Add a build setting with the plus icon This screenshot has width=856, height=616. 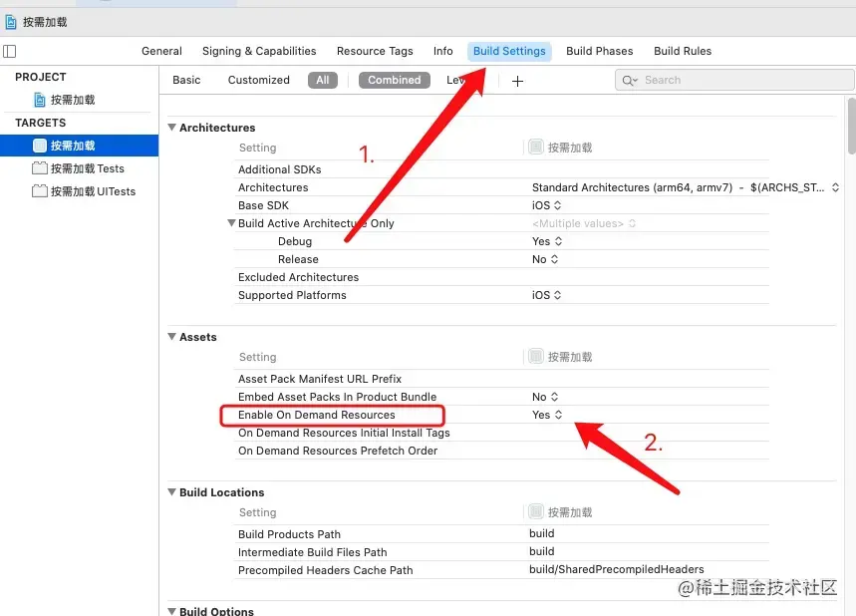(x=517, y=81)
